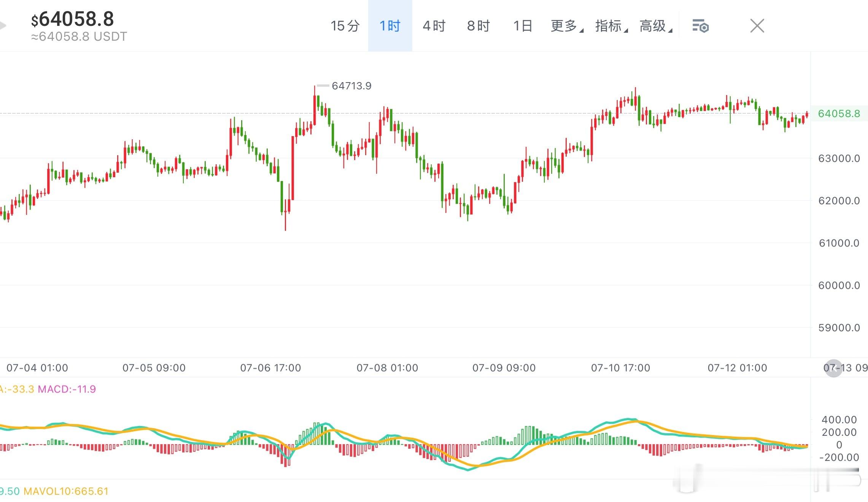Click the play triangle beside the price
This screenshot has width=868, height=502.
[x=3, y=26]
